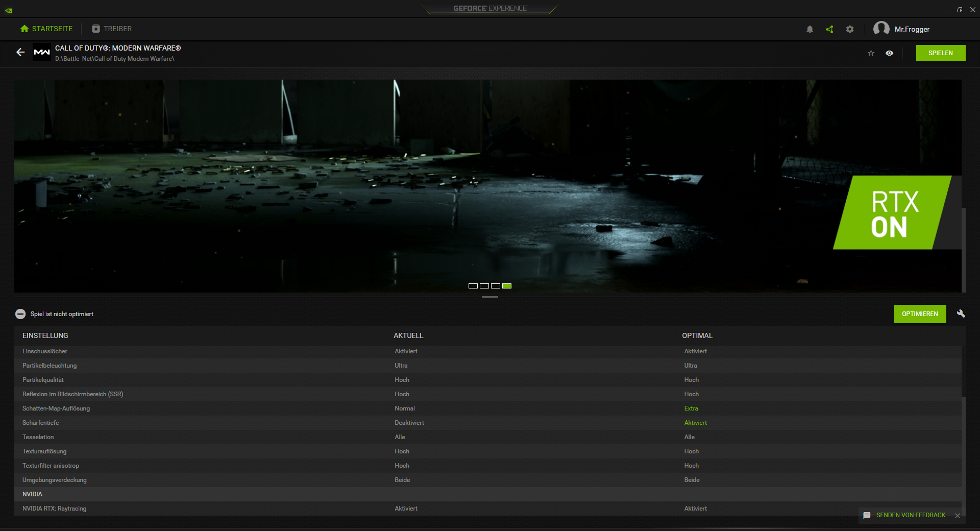The height and width of the screenshot is (531, 980).
Task: Click the Schärfentiefe setting name
Action: [x=41, y=423]
